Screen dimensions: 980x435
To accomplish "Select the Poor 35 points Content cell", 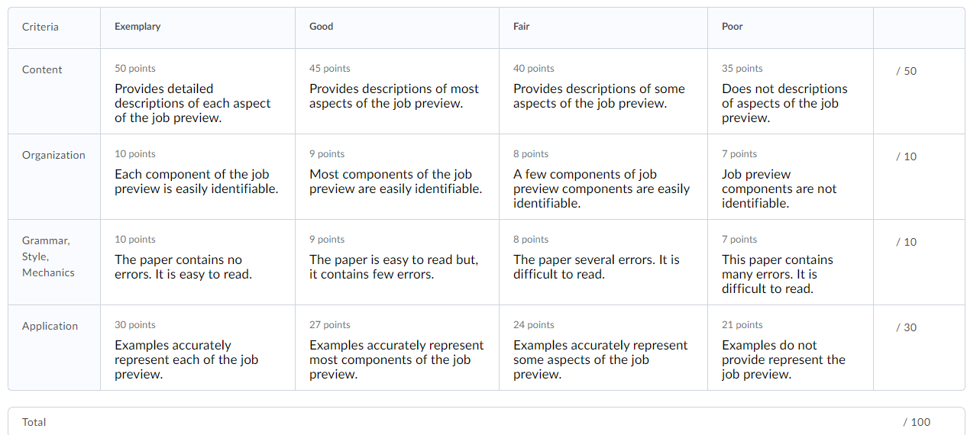I will point(791,92).
